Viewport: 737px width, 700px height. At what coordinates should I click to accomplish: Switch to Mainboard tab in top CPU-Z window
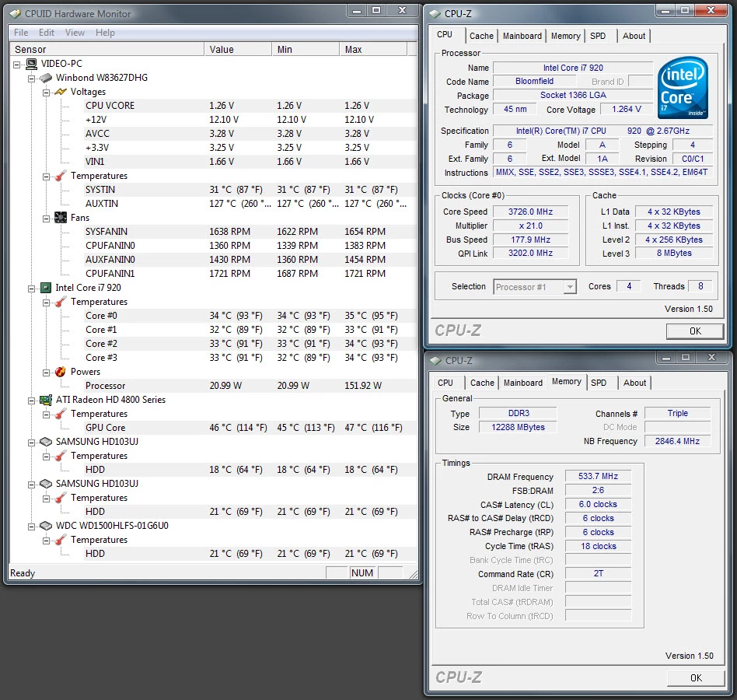[x=522, y=36]
